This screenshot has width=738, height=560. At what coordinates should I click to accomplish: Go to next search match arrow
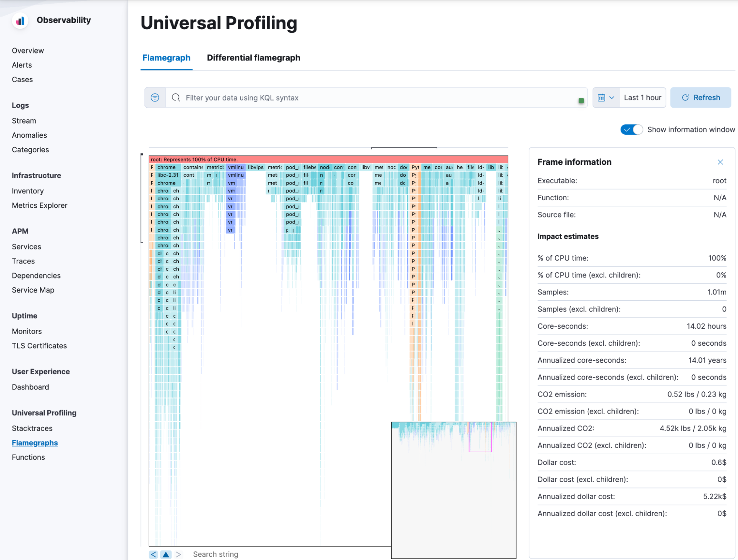[179, 554]
